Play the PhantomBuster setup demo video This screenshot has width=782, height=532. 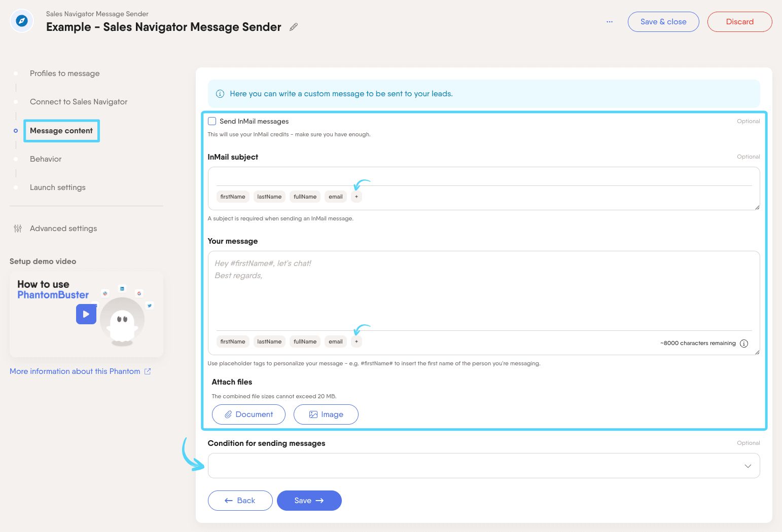pos(86,314)
